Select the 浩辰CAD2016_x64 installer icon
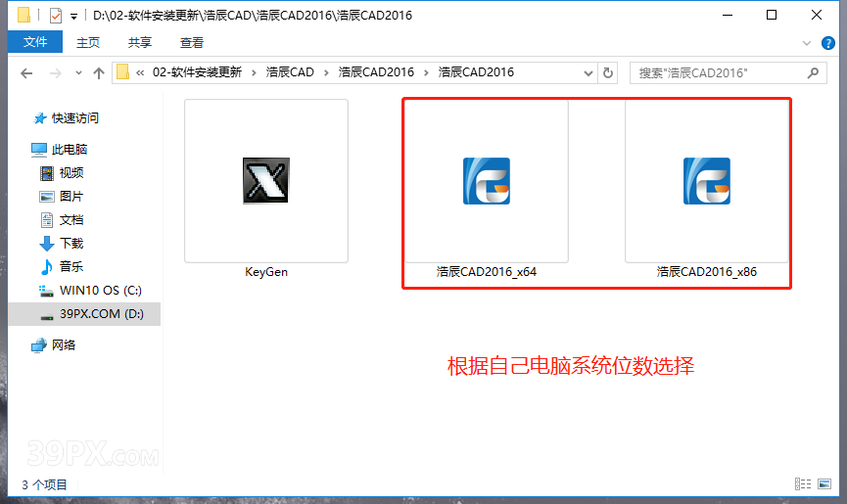Screen dimensions: 847x504 point(486,181)
